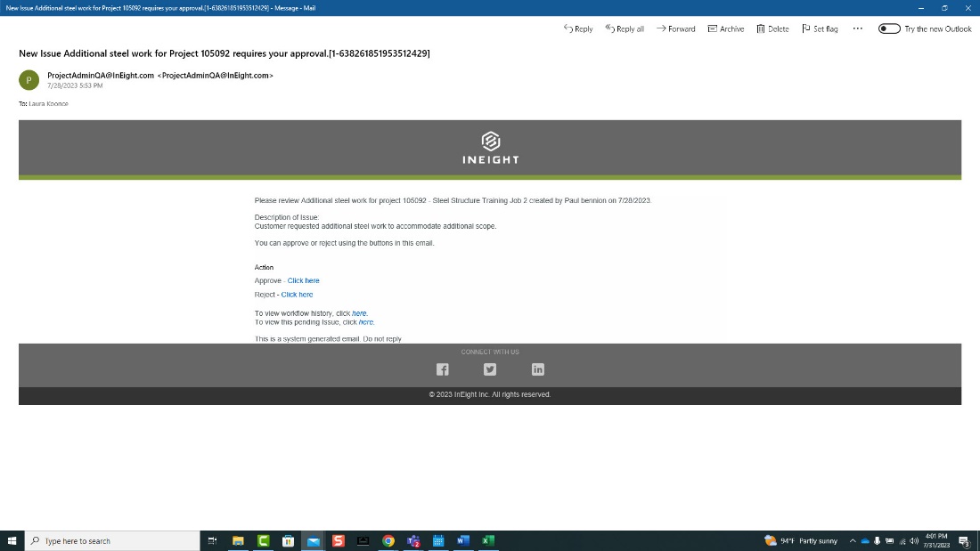Archive this message
Image resolution: width=980 pixels, height=551 pixels.
coord(726,28)
